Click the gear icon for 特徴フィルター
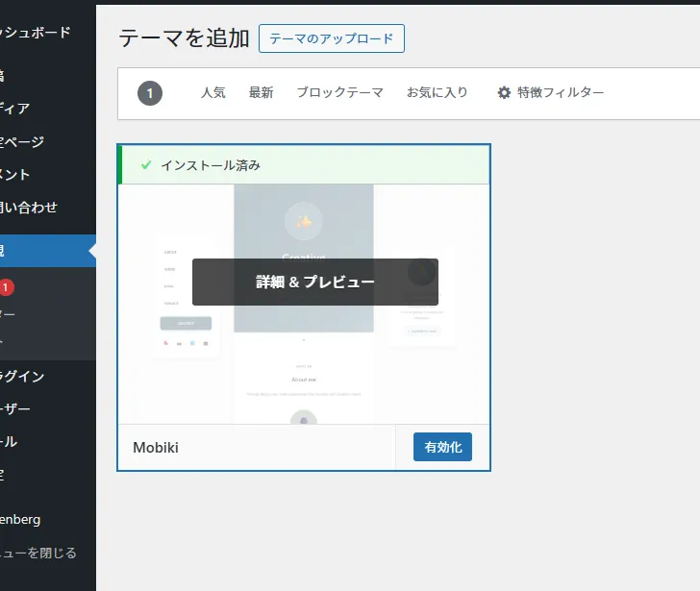 pyautogui.click(x=504, y=93)
